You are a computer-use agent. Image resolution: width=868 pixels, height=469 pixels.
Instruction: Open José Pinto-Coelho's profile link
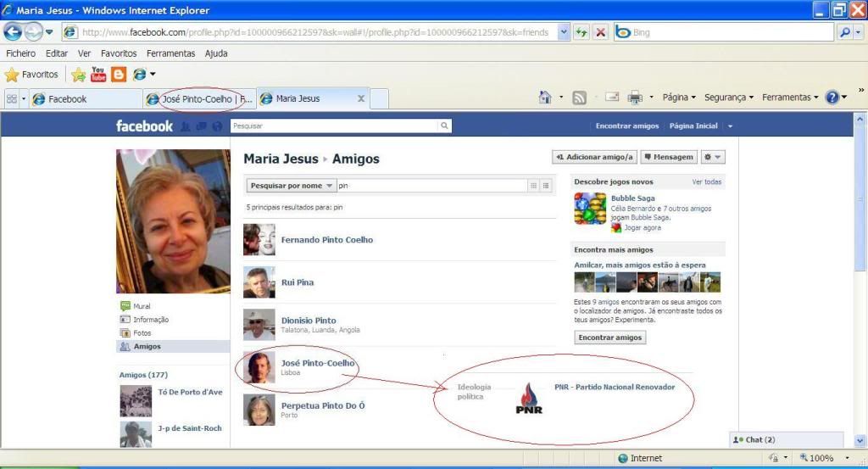(x=318, y=363)
